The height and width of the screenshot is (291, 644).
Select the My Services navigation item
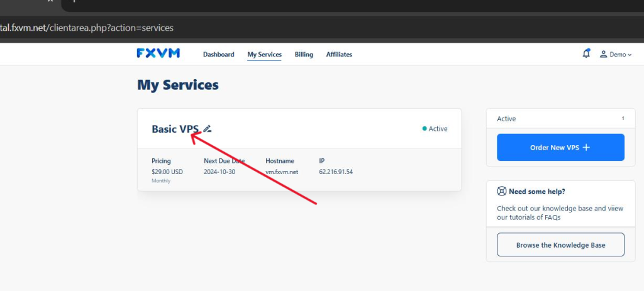[x=264, y=55]
